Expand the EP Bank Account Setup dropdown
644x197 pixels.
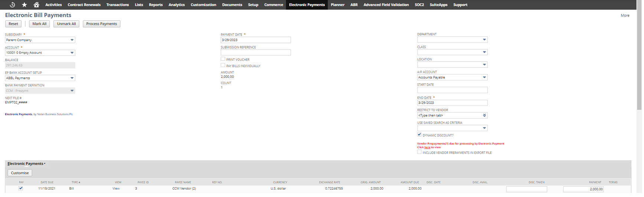coord(72,78)
